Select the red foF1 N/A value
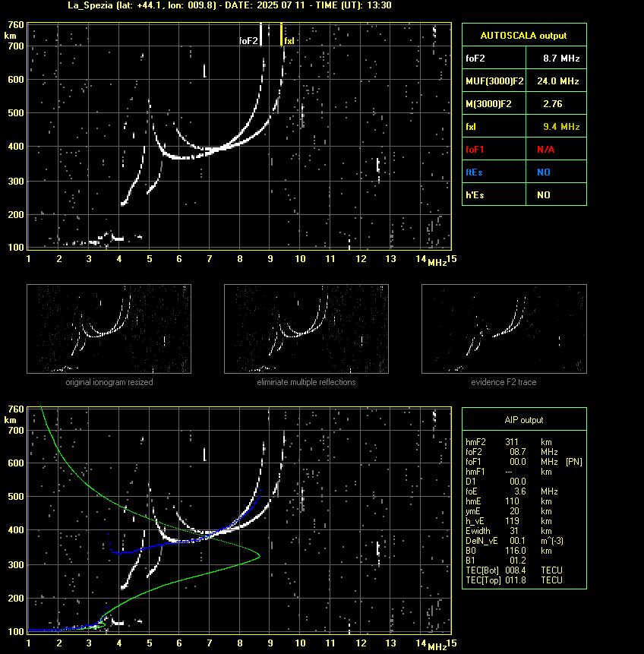This screenshot has height=654, width=644. (x=557, y=150)
